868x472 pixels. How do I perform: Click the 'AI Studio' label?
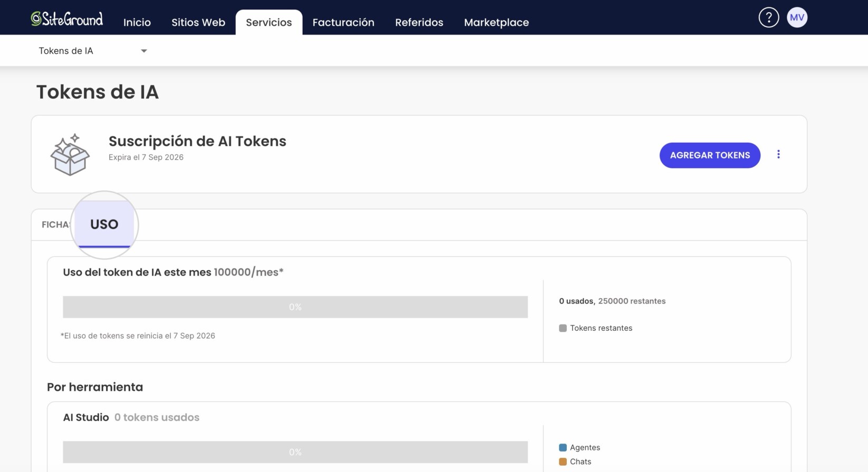tap(86, 417)
